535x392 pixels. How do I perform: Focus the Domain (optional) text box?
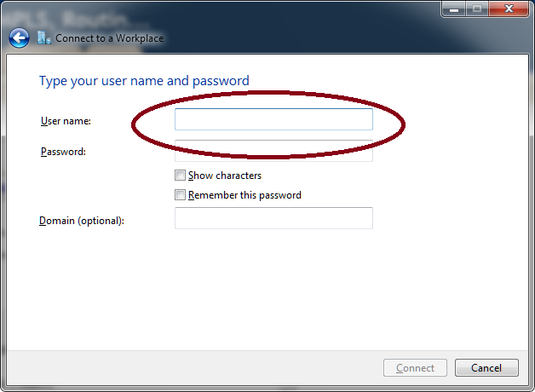pos(273,218)
